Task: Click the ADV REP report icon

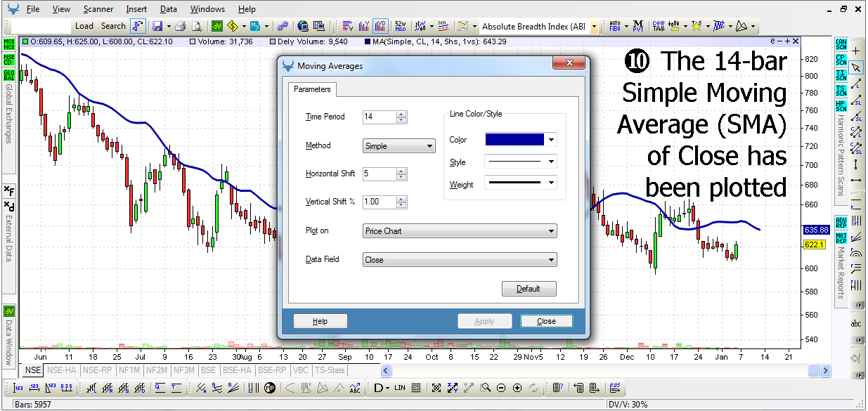Action: tap(841, 223)
